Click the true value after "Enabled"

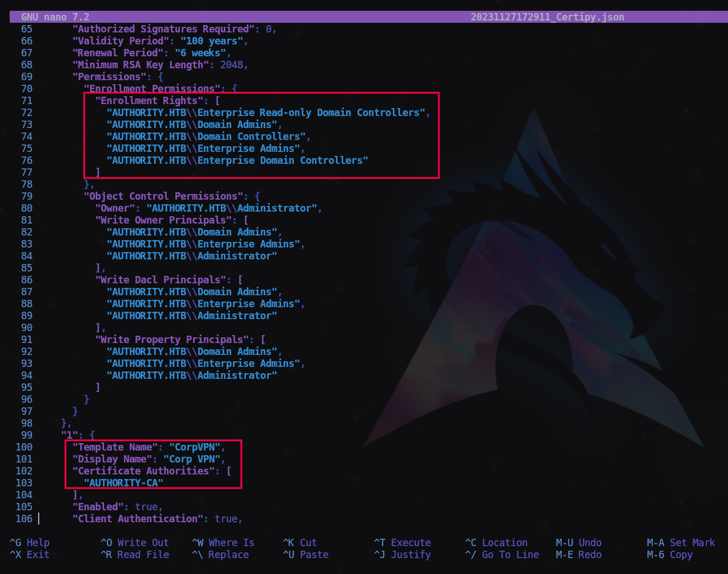tap(146, 507)
